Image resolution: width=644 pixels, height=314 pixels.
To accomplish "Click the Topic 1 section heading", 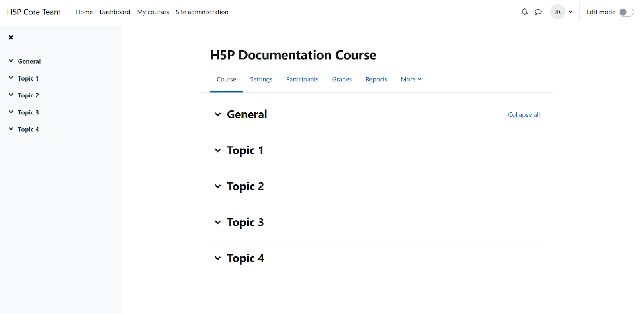I will click(245, 151).
